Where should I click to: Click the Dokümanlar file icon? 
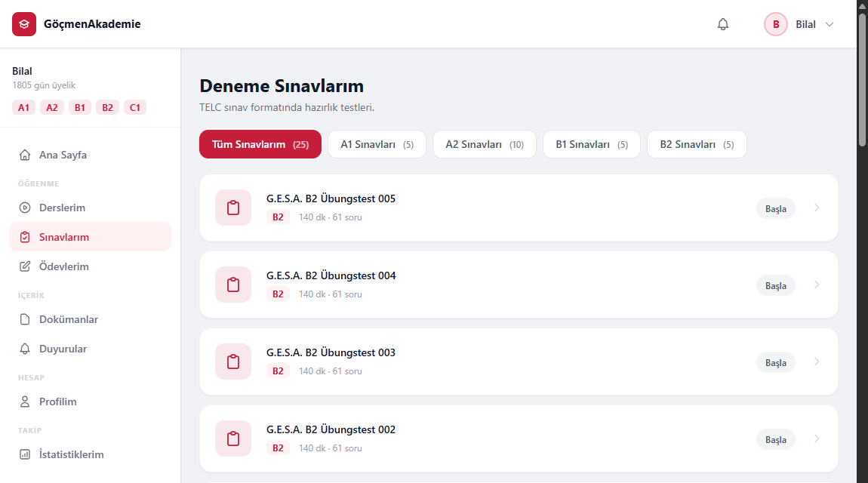[25, 319]
